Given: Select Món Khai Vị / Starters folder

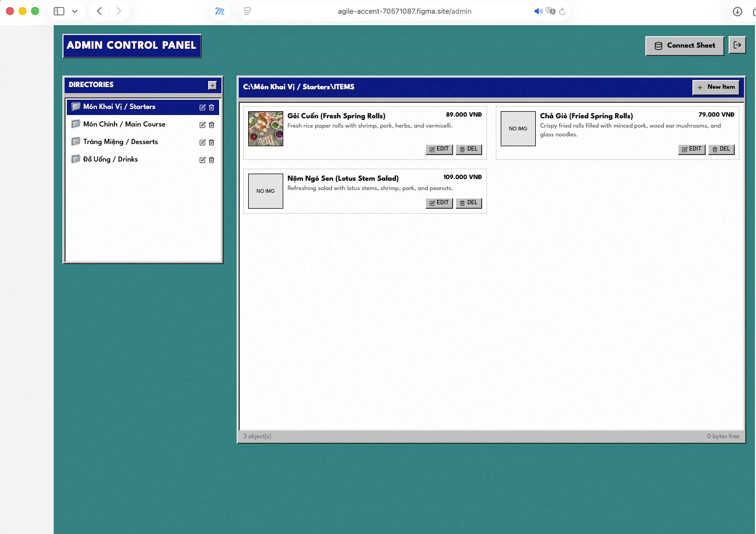Looking at the screenshot, I should pos(143,107).
